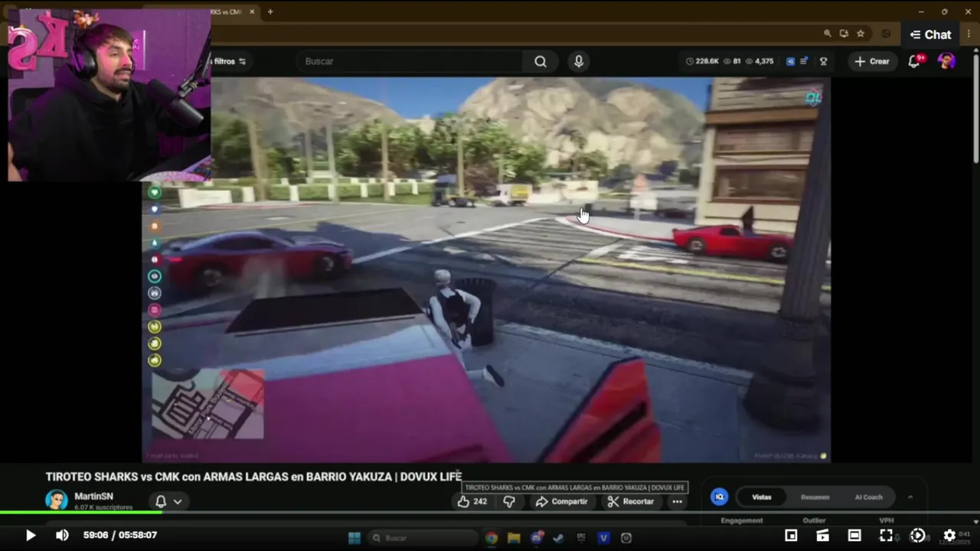Click the magnifier search button
The image size is (980, 551).
(541, 61)
